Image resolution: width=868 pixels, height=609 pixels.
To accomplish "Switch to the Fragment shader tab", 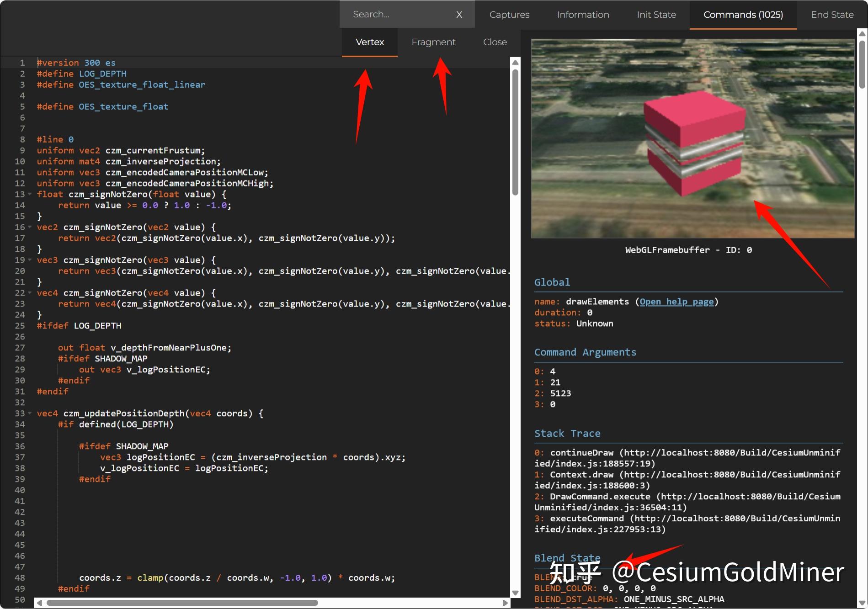I will 433,42.
